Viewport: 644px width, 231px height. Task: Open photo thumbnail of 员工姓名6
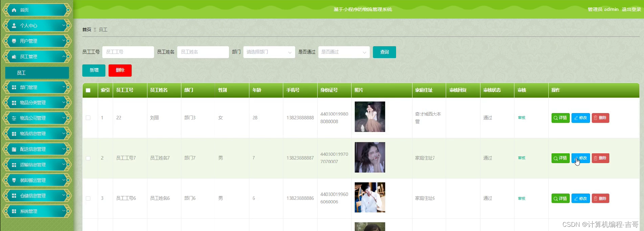coord(370,197)
